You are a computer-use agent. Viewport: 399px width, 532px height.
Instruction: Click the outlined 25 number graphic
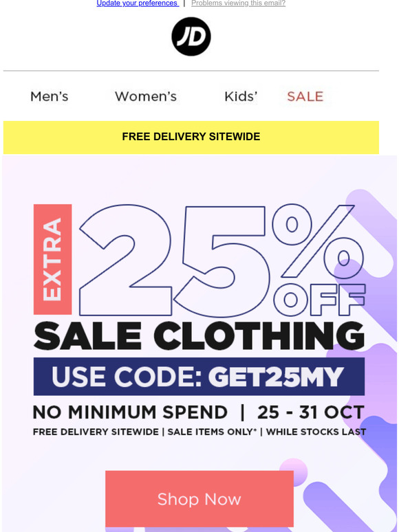174,261
